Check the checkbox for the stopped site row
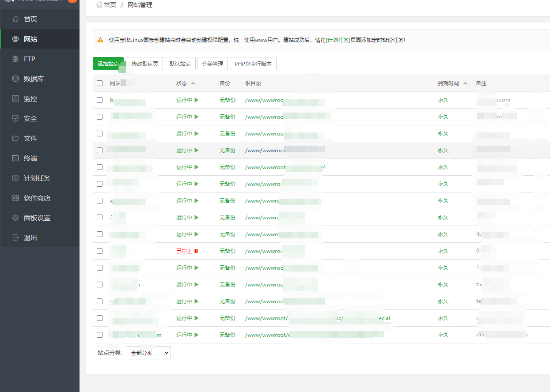 pos(99,251)
